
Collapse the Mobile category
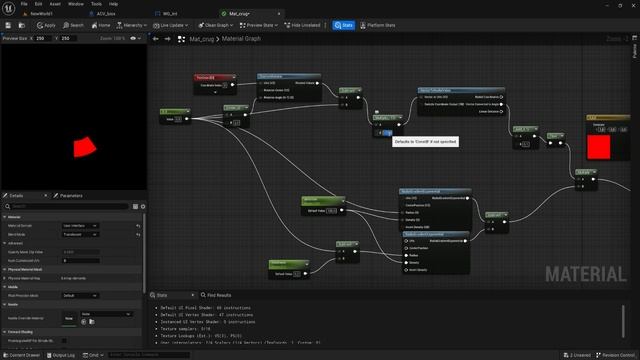tap(4, 287)
